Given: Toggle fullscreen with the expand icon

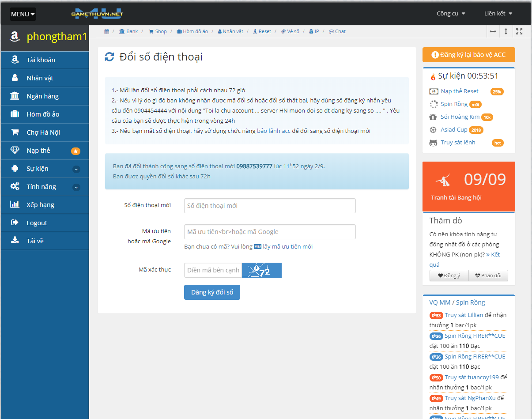Looking at the screenshot, I should coord(519,31).
